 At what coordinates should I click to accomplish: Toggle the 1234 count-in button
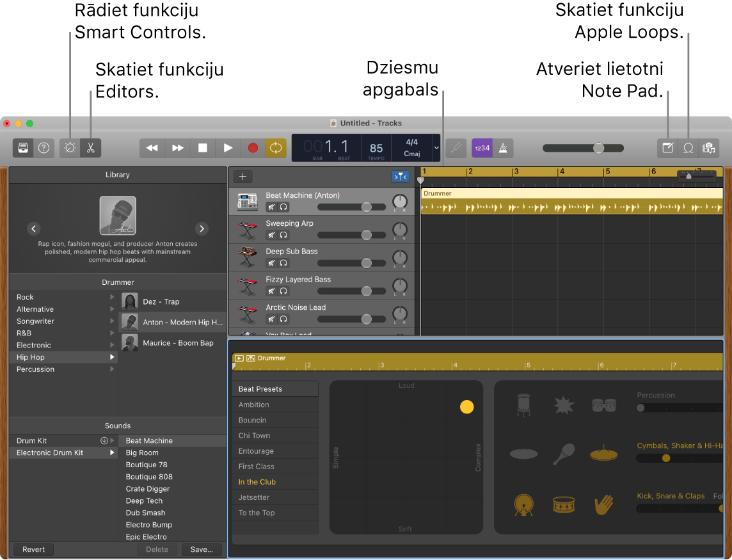[x=482, y=148]
